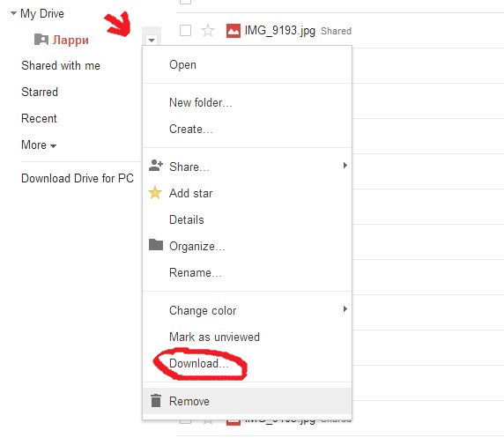Select Mark as unviewed
504x445 pixels.
[x=247, y=337]
